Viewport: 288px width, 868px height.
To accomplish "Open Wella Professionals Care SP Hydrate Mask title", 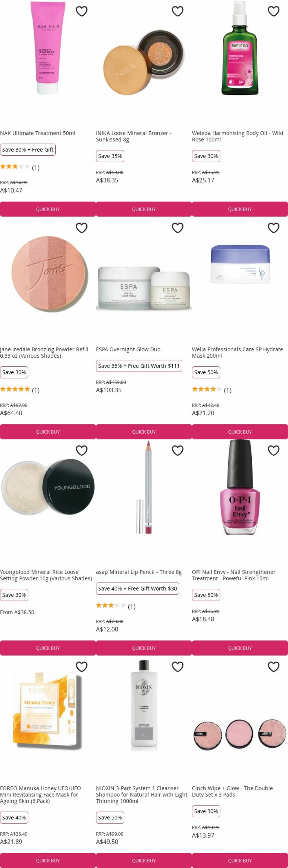I will coord(237,352).
